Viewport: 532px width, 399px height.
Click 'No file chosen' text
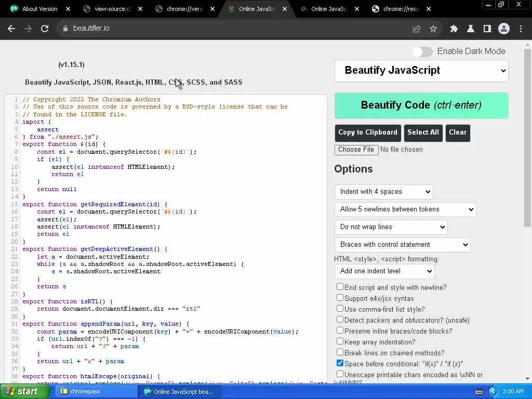[402, 150]
